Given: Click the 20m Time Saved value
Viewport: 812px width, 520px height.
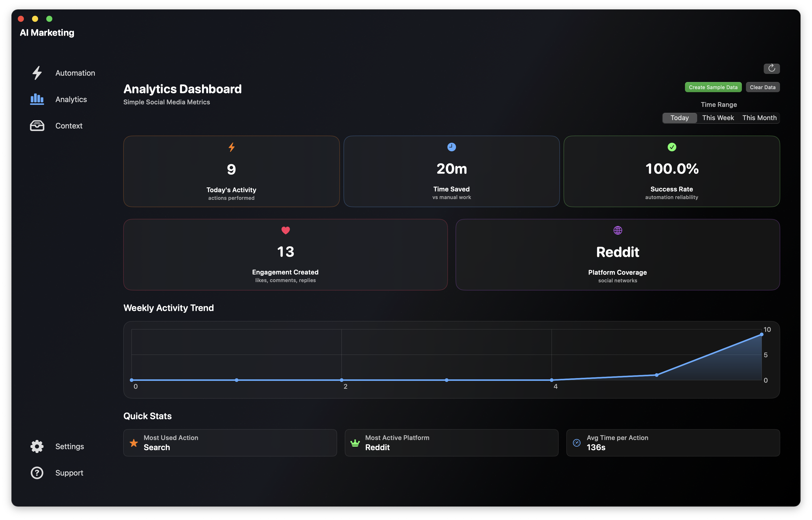Looking at the screenshot, I should pos(451,169).
